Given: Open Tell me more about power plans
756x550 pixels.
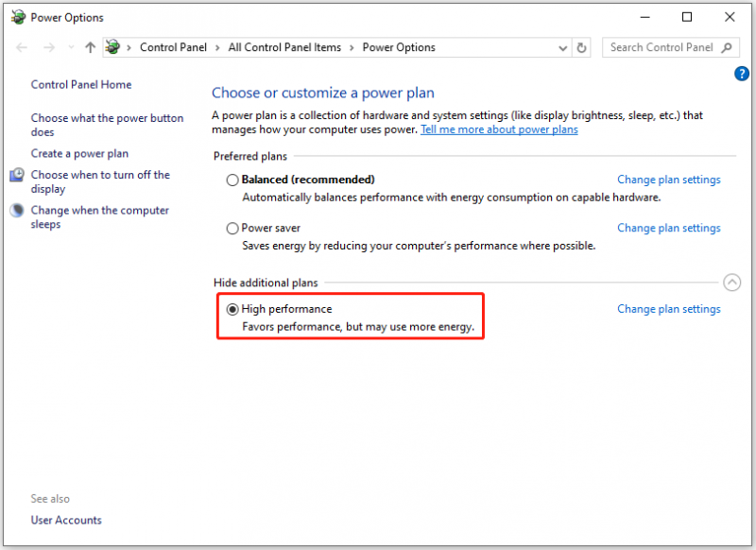Looking at the screenshot, I should coord(499,129).
